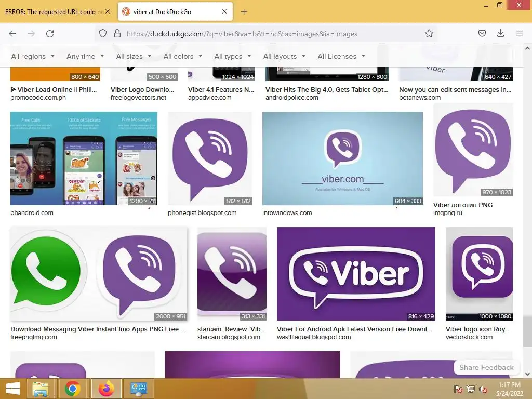This screenshot has height=399, width=532.
Task: Open the Viber Logo Download title link
Action: (x=142, y=89)
